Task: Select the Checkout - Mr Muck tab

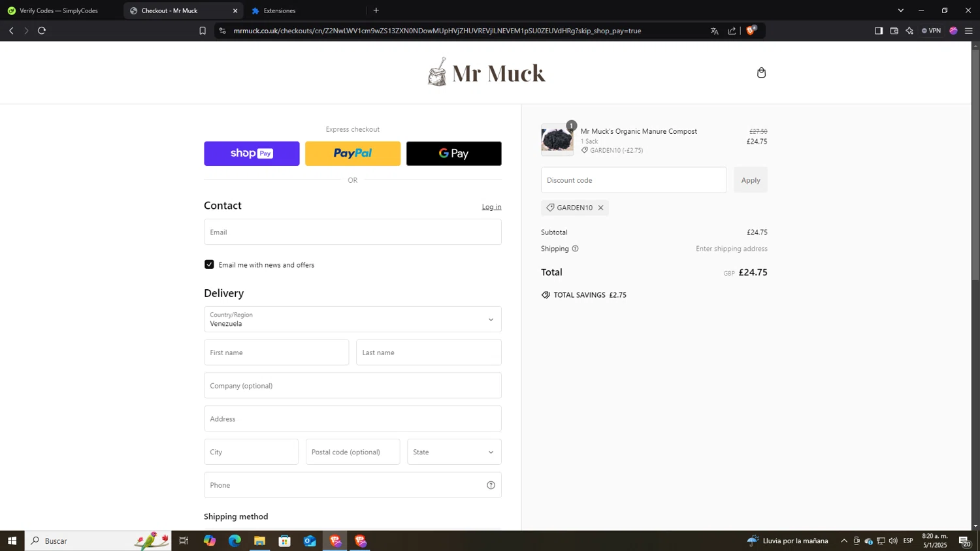Action: [183, 10]
